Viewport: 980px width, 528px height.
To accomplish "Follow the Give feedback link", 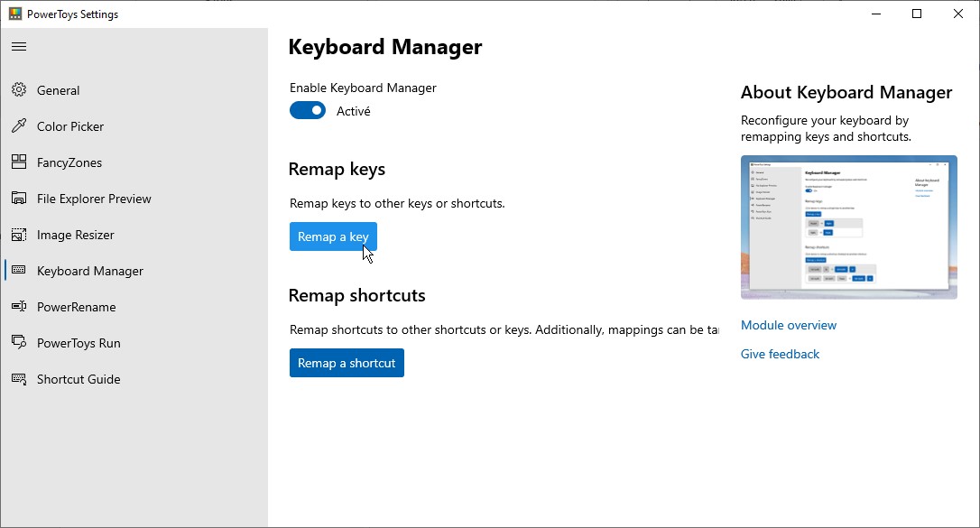I will [780, 354].
